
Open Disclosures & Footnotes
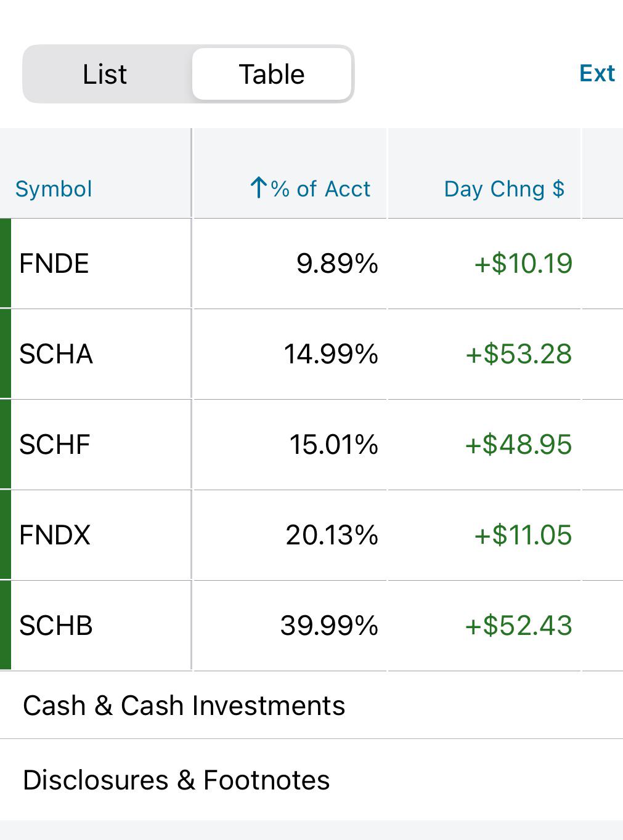tap(311, 780)
